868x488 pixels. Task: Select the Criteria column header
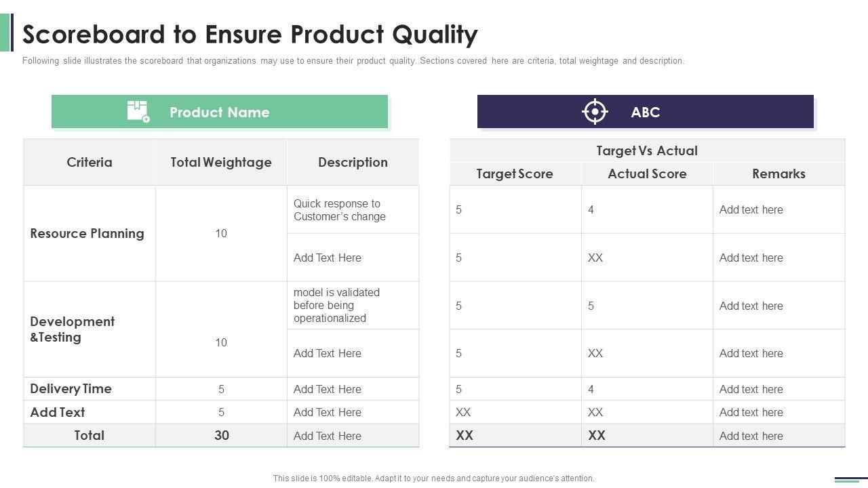tap(90, 162)
